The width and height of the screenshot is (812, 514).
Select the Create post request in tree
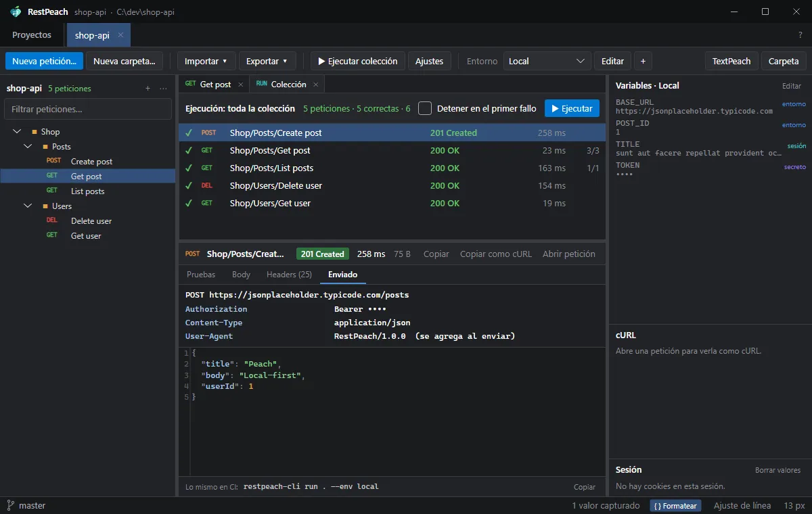tap(88, 162)
